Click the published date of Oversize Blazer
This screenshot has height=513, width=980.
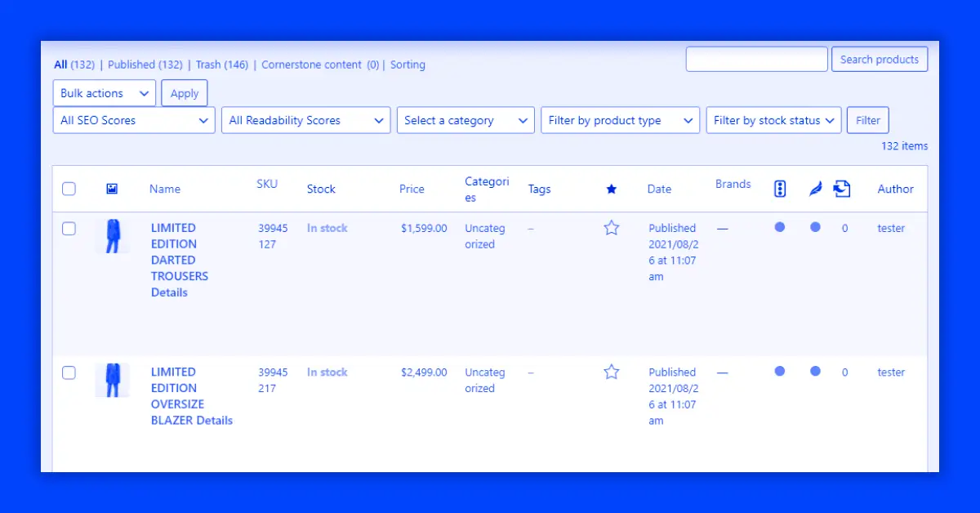point(675,396)
